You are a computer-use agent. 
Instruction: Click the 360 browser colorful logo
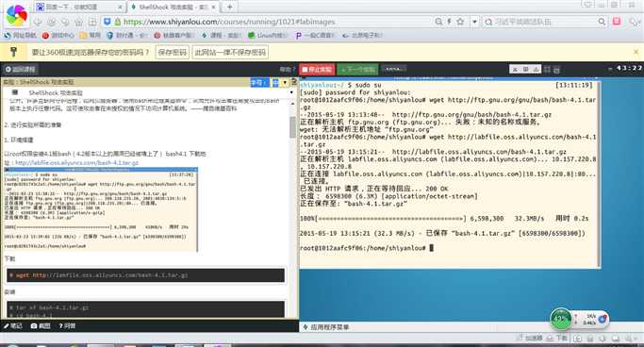click(16, 15)
